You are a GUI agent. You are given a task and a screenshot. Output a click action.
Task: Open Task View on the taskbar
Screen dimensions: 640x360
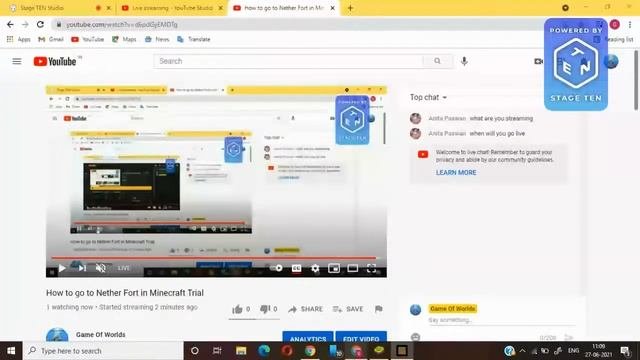[x=217, y=351]
